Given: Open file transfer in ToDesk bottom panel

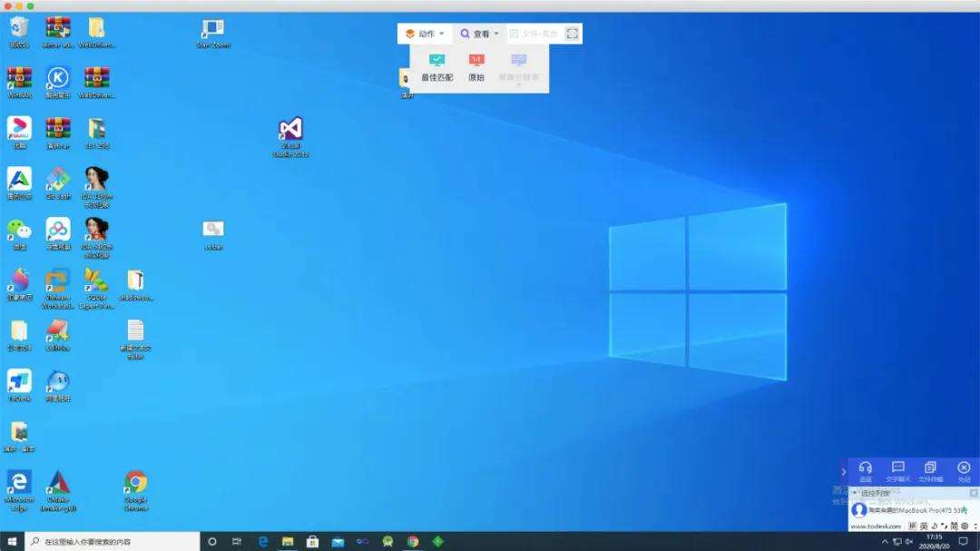Looking at the screenshot, I should tap(931, 471).
